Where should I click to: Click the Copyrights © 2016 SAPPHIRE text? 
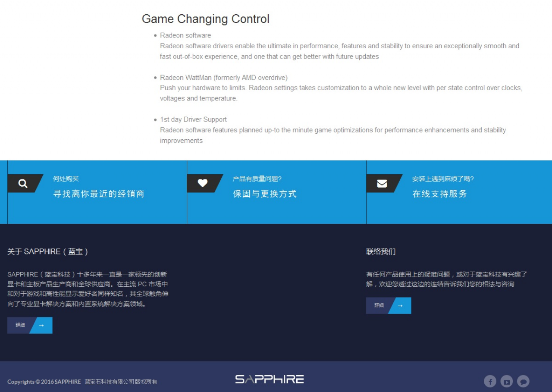44,382
